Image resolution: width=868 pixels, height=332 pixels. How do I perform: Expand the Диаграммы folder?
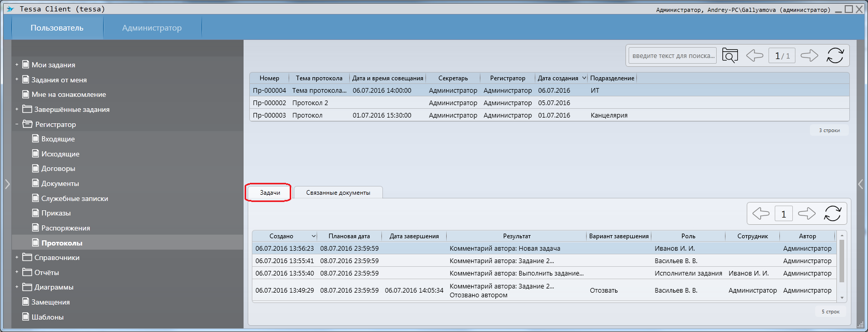(x=17, y=287)
